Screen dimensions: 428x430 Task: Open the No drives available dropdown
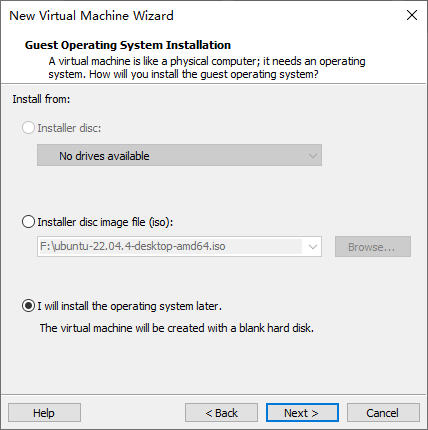point(179,155)
